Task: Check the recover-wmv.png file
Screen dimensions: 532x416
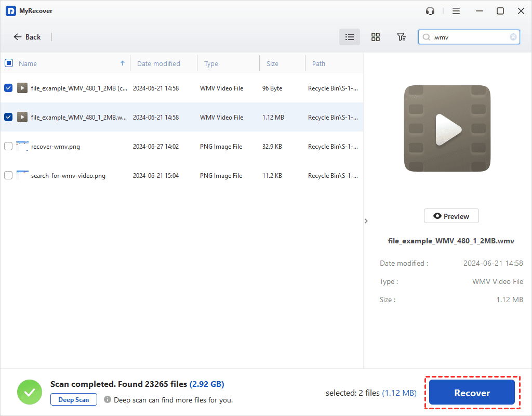Action: (8, 146)
